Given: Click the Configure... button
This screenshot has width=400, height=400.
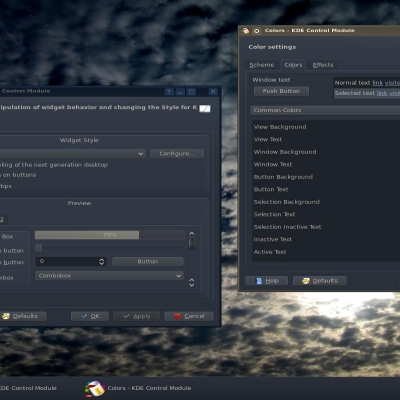Looking at the screenshot, I should pos(177,154).
